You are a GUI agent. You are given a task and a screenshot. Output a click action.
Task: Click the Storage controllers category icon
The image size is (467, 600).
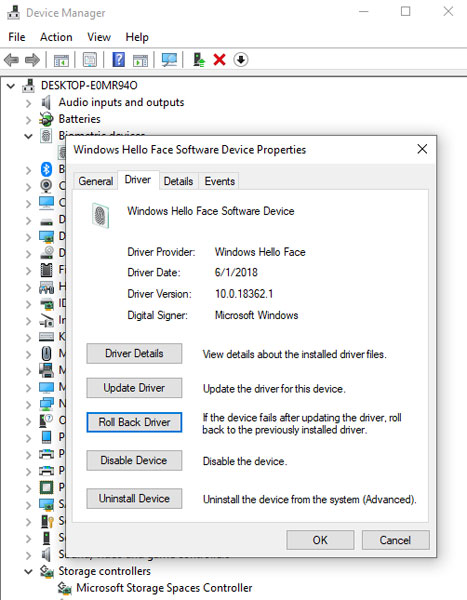(46, 571)
